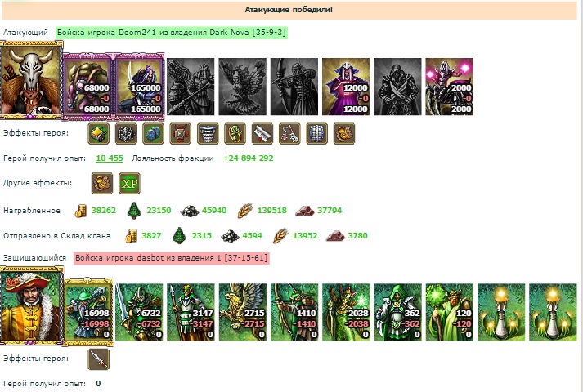Click the attacker unit showing 12000 troops

pos(346,87)
